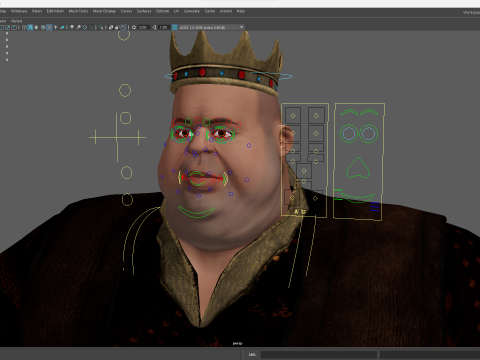The image size is (480, 360).
Task: Toggle screen space ambient occlusion icon
Action: click(x=72, y=27)
